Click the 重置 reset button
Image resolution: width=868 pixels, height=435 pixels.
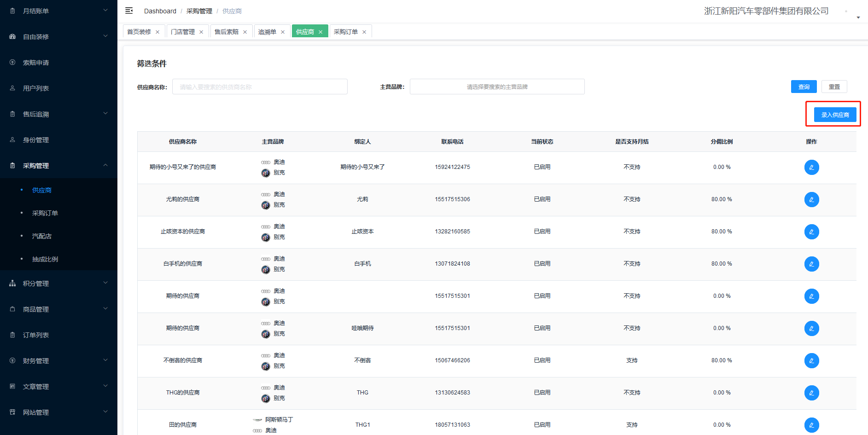tap(834, 87)
